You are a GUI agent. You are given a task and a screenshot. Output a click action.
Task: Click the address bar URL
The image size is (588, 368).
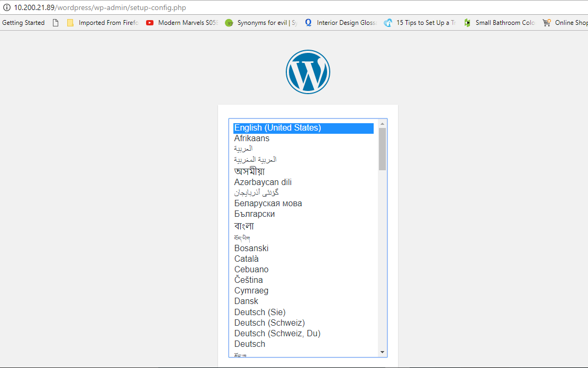click(100, 7)
